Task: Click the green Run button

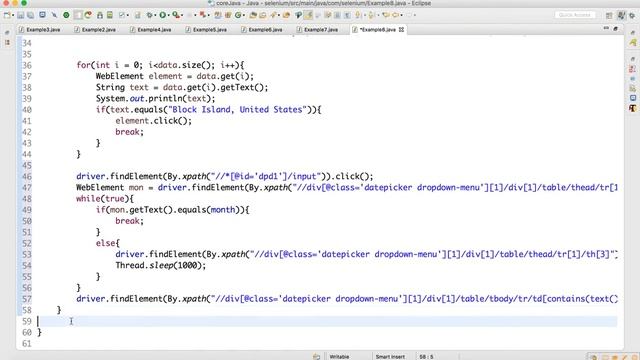Action: tap(162, 15)
